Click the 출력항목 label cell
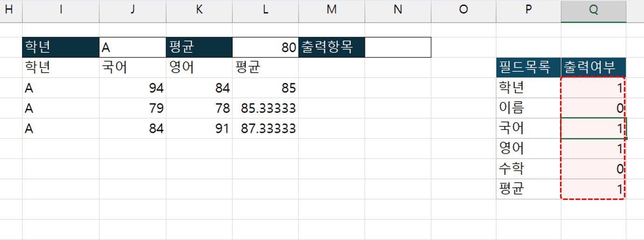644x240 pixels. 332,47
